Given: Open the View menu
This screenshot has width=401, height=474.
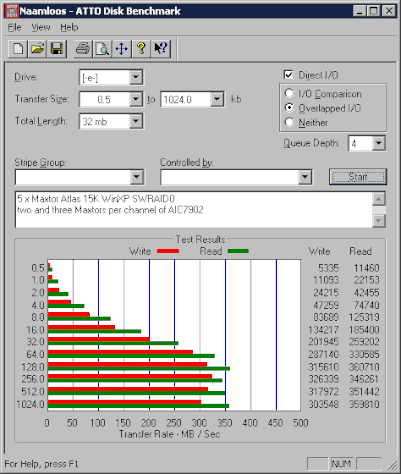Looking at the screenshot, I should (x=41, y=27).
